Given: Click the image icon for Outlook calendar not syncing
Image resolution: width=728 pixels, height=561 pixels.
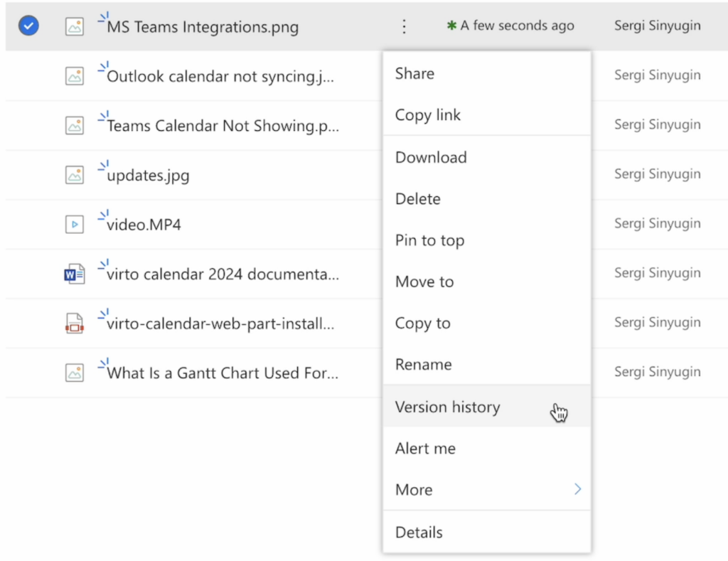Looking at the screenshot, I should click(74, 76).
